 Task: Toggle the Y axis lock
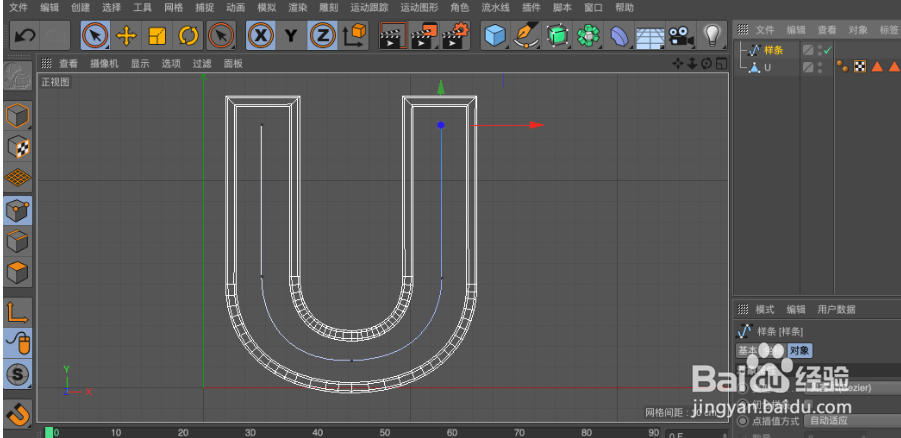coord(291,36)
